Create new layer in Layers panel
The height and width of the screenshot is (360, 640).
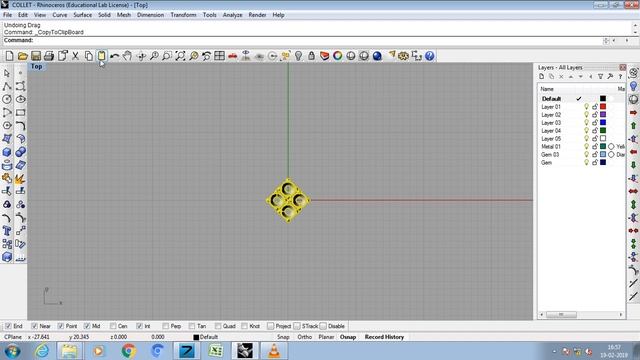[542, 77]
